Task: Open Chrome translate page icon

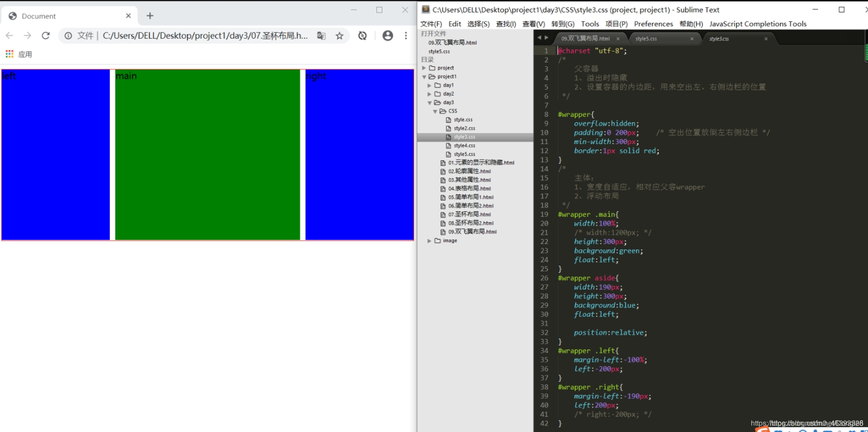Action: point(321,35)
